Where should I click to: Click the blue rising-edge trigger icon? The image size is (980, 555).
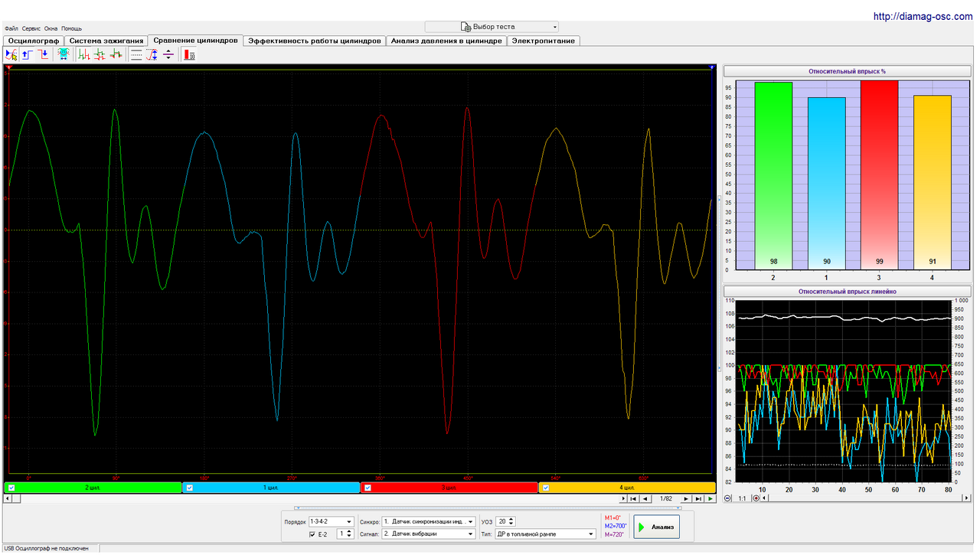(x=27, y=54)
